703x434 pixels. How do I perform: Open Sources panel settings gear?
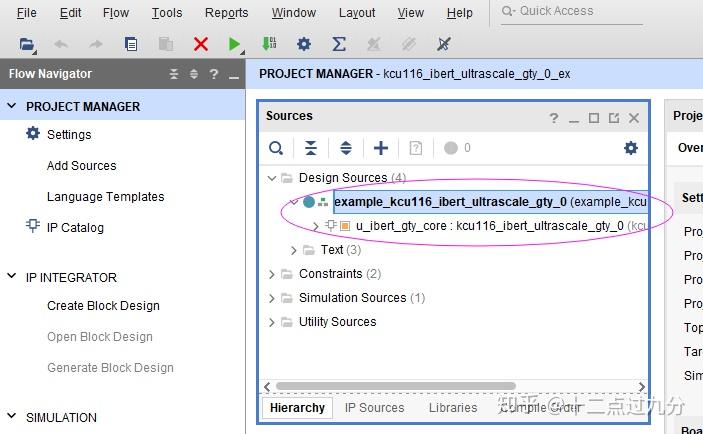pos(630,148)
